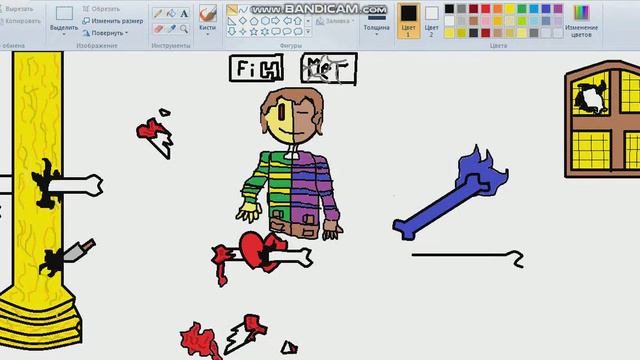The width and height of the screenshot is (640, 360).
Task: Choose the Right arrow shape
Action: click(x=276, y=21)
